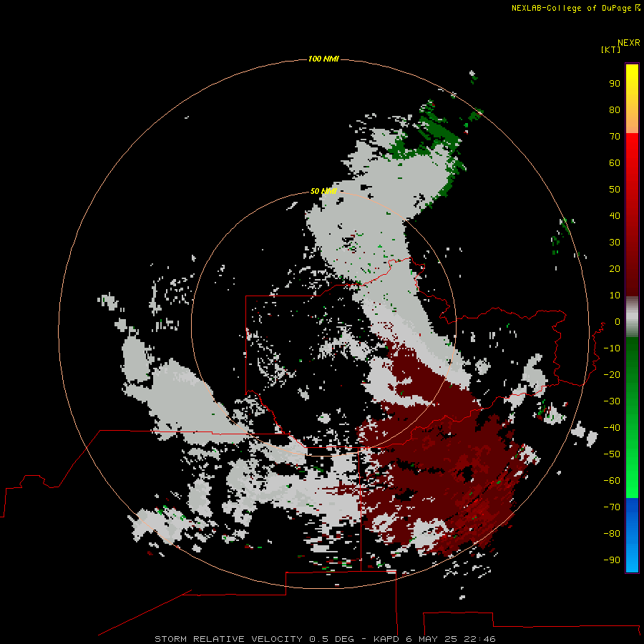Click the [KT] units label
644x644 pixels.
(x=610, y=49)
